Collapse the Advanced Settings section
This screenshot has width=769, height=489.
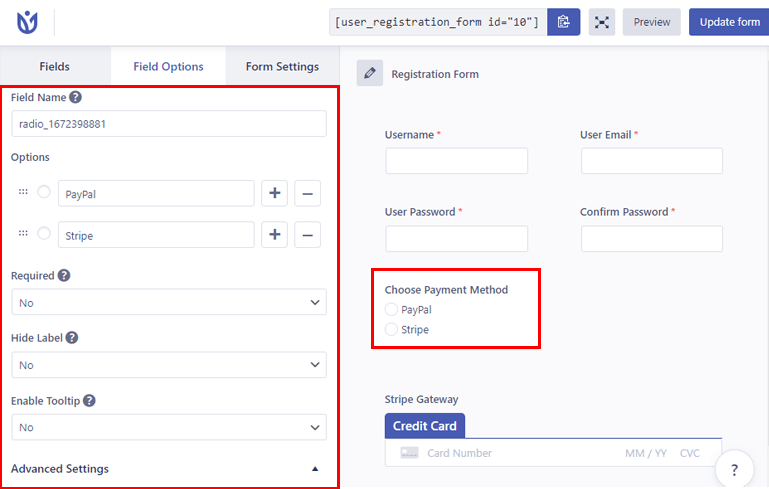315,469
